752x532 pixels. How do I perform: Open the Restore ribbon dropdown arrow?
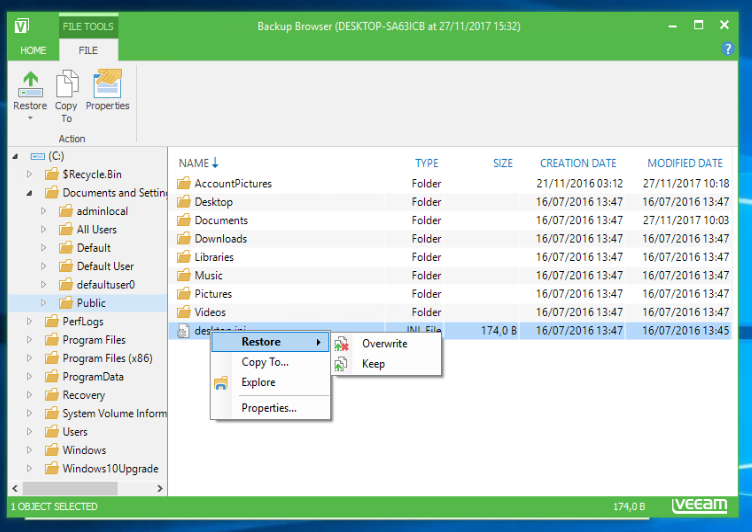click(x=30, y=118)
